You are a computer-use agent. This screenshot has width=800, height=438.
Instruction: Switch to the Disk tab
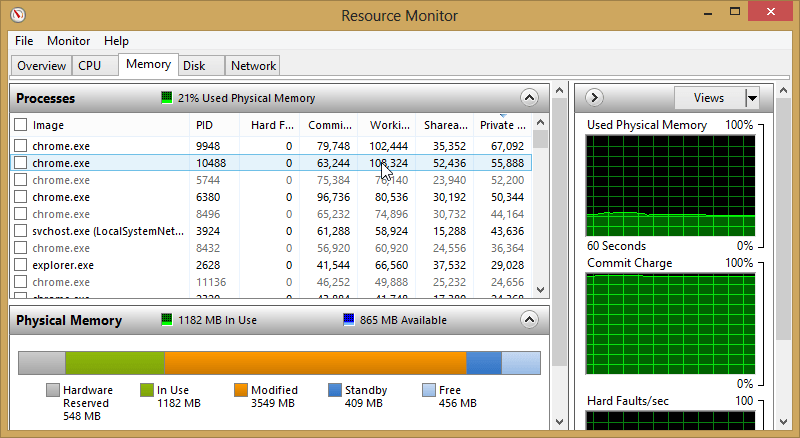pos(194,66)
